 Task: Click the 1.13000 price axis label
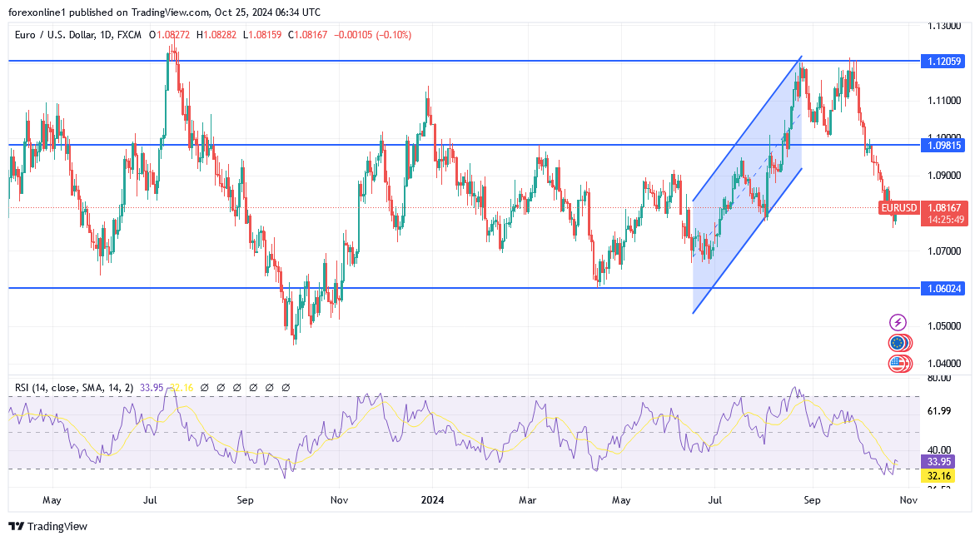[943, 27]
